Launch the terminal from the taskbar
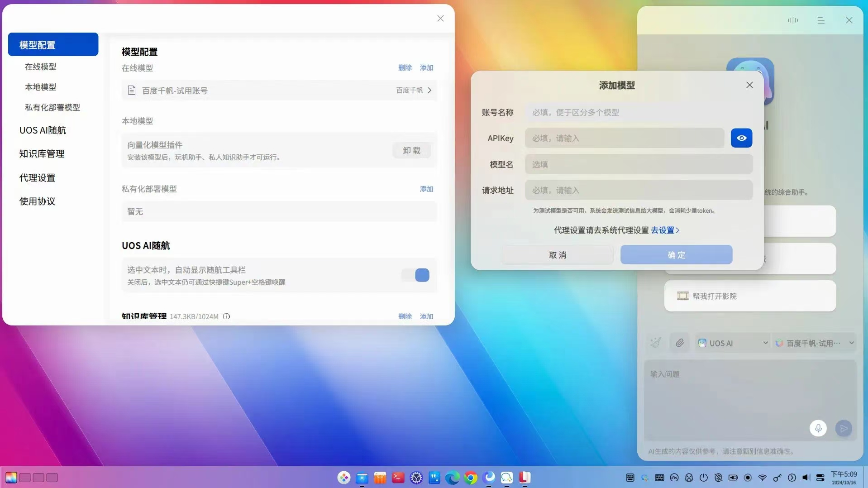868x488 pixels. coord(398,478)
